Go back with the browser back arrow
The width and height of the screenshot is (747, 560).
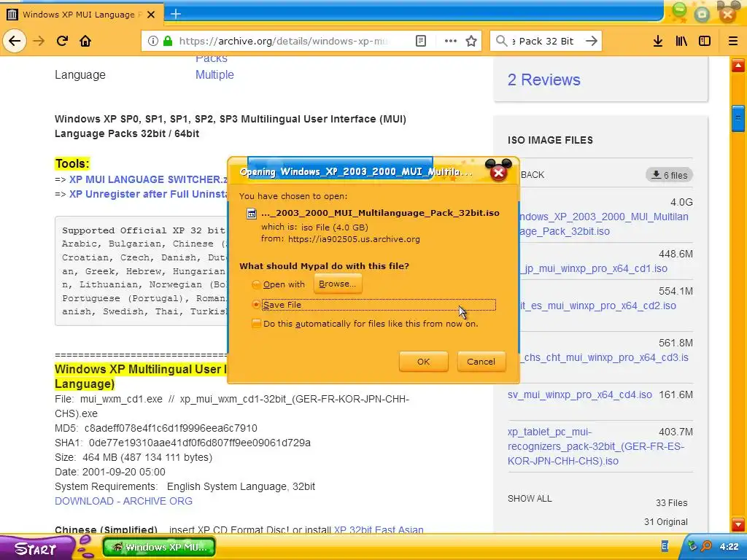15,41
